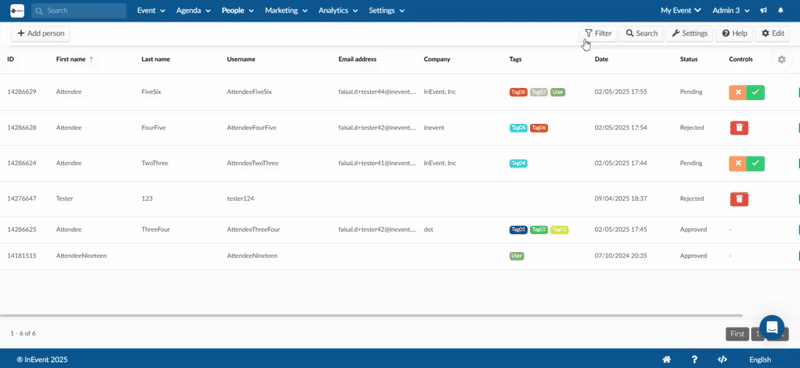Click the red tag in the FourFive row
The image size is (800, 368).
click(x=539, y=128)
